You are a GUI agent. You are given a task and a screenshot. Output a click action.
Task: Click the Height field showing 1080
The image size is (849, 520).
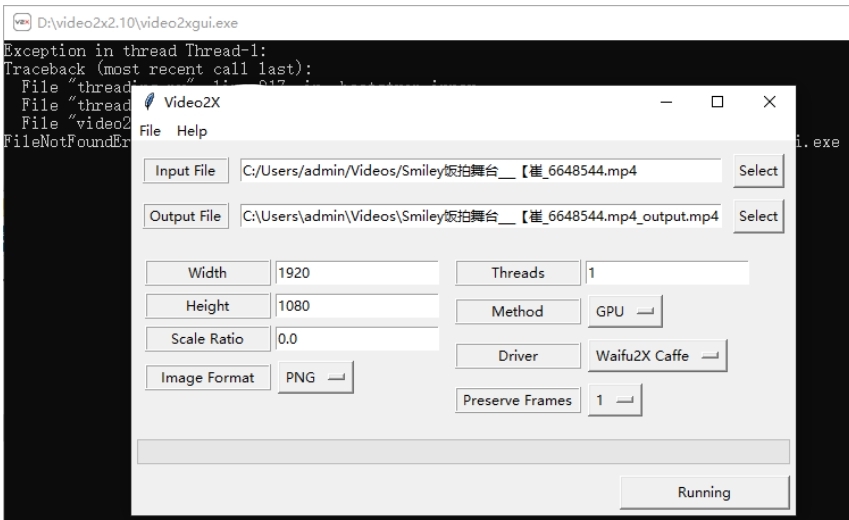[357, 306]
